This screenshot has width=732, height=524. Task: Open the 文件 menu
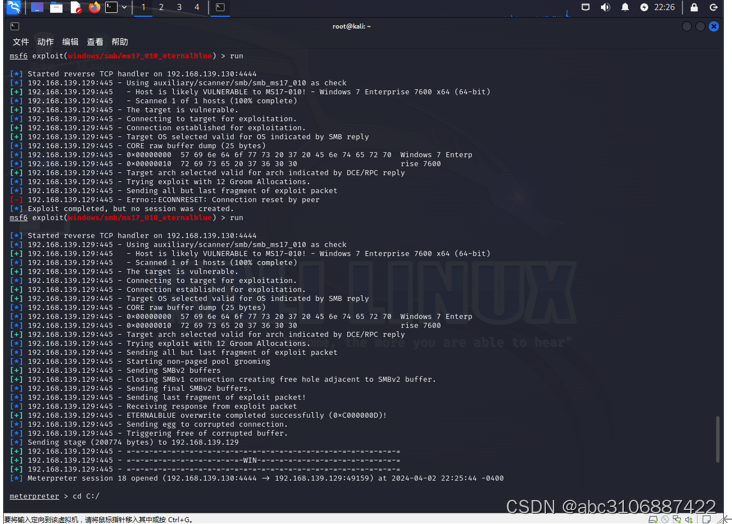pyautogui.click(x=21, y=42)
